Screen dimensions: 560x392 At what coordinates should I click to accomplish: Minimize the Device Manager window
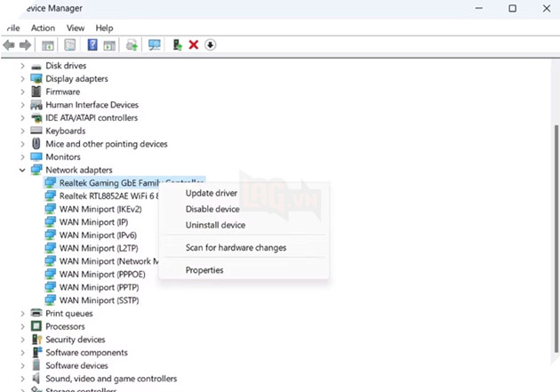[x=479, y=8]
